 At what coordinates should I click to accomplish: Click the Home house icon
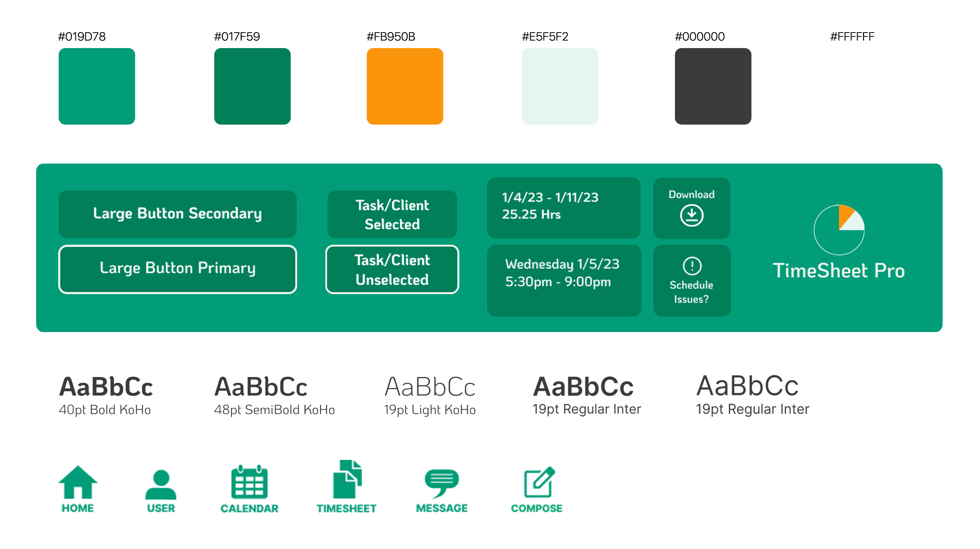[x=78, y=482]
